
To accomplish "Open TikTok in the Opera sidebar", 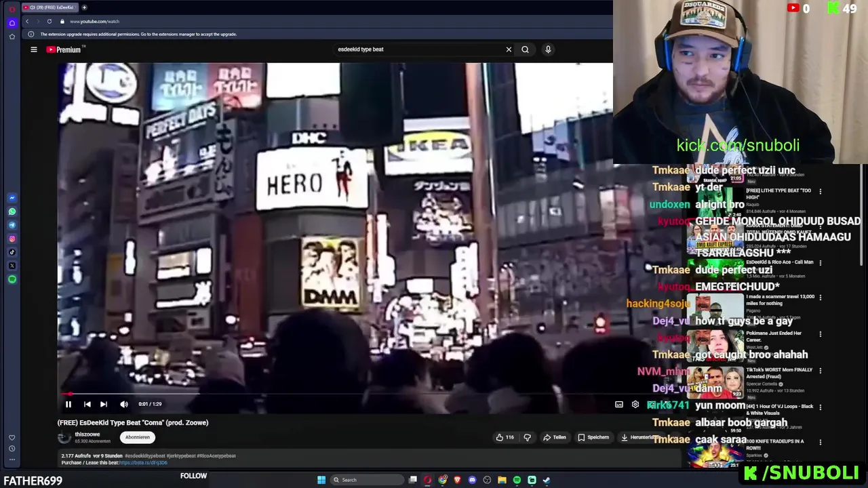I will coord(12,252).
